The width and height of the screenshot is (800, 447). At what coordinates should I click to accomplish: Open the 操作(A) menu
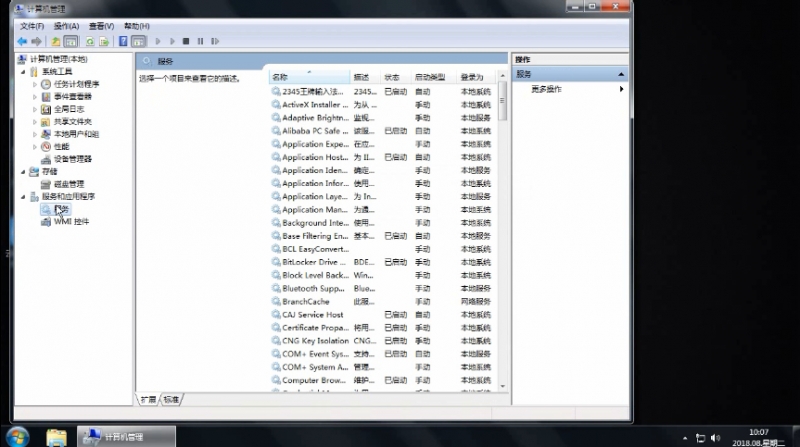[x=66, y=26]
